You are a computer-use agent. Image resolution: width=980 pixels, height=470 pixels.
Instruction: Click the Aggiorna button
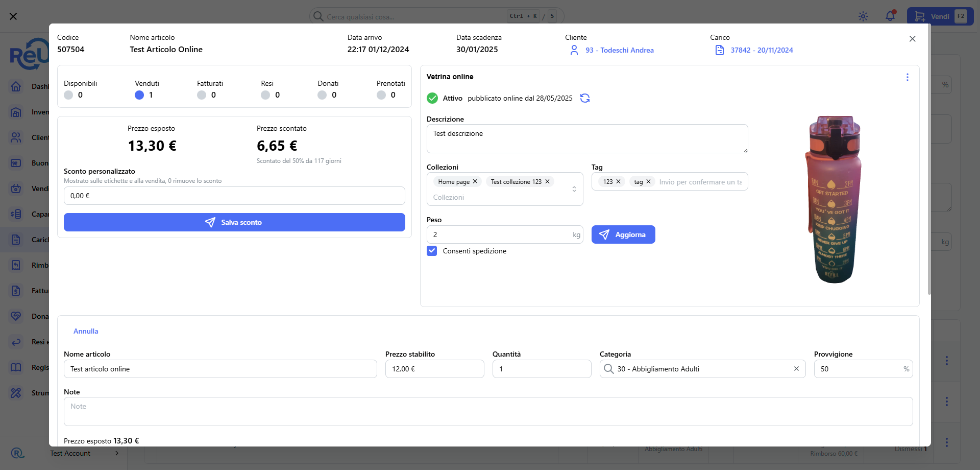click(x=623, y=234)
